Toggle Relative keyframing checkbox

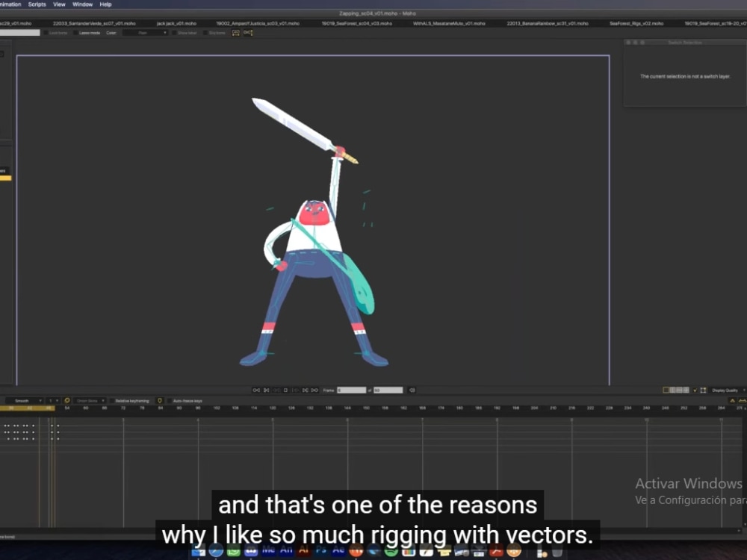(113, 400)
